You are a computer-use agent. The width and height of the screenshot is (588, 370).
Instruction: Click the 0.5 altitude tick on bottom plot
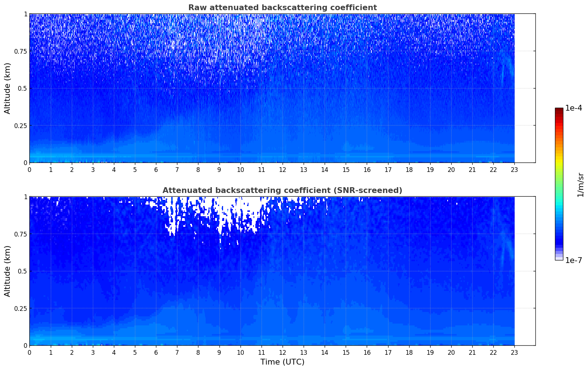pos(22,271)
